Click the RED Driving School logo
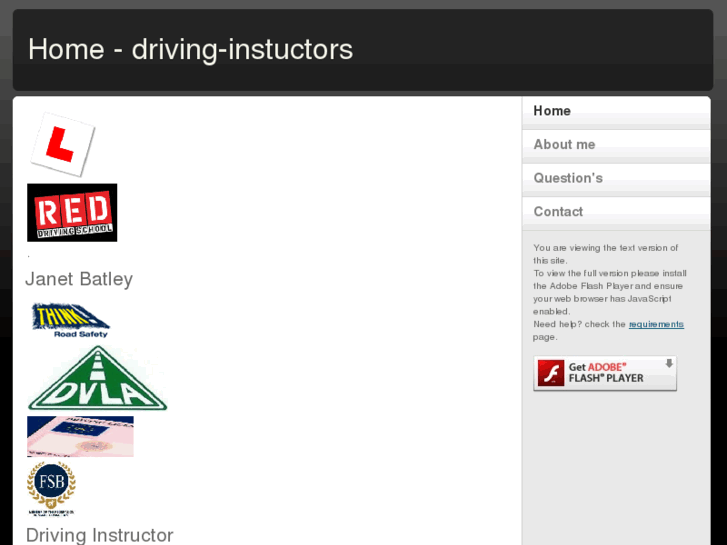The height and width of the screenshot is (545, 727). point(72,212)
